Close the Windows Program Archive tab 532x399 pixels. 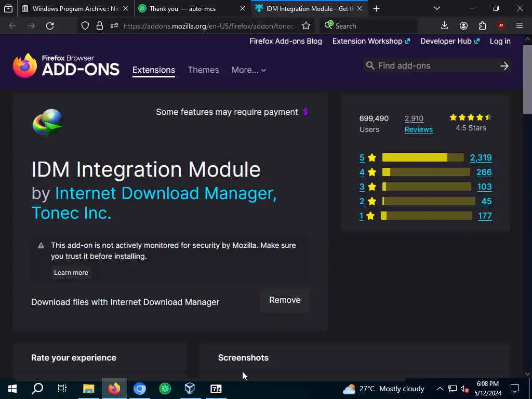126,9
